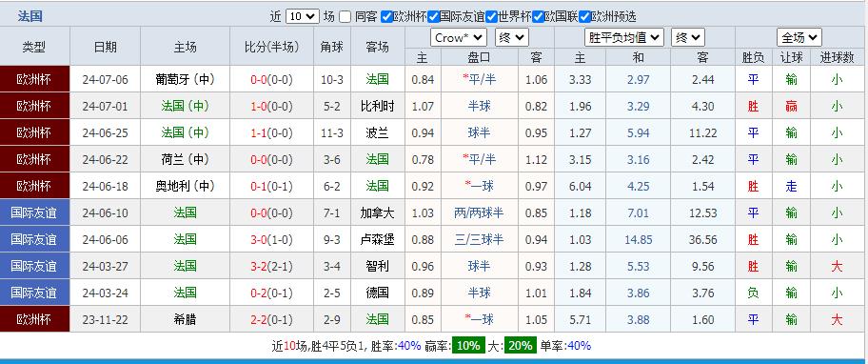
Task: Open the recent matches count dropdown showing 10
Action: tap(303, 16)
